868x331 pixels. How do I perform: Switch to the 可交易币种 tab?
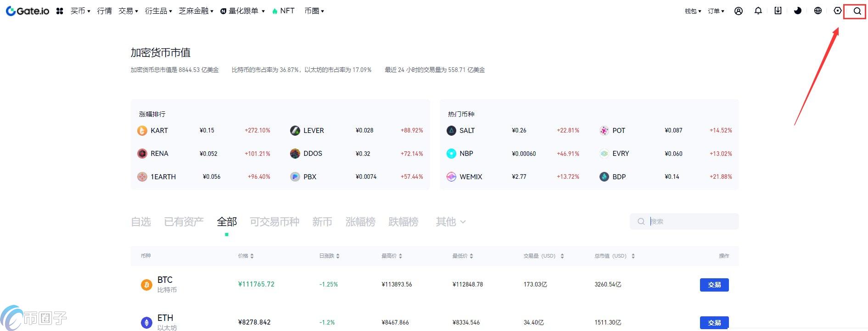tap(274, 222)
